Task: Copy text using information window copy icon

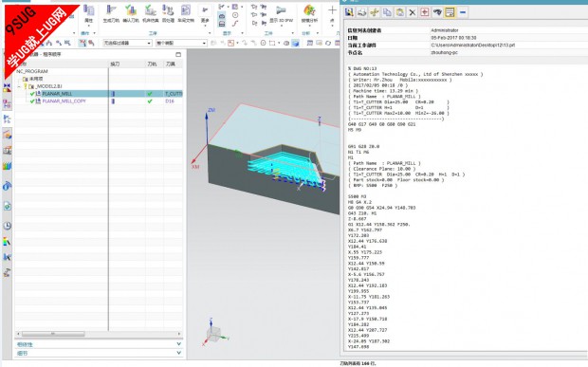Action: point(387,12)
